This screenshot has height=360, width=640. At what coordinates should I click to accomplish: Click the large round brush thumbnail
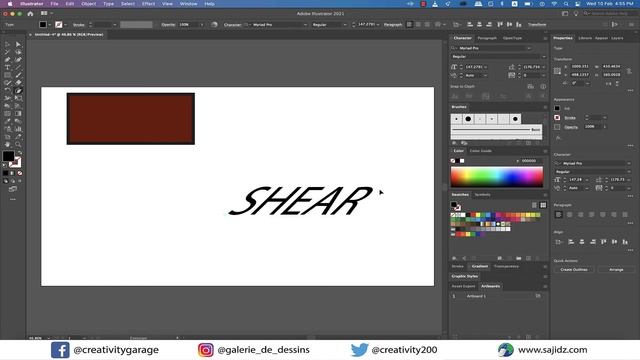pos(468,119)
